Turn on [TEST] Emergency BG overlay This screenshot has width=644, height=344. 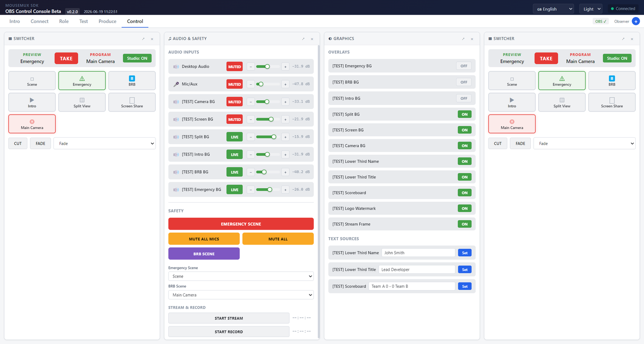[x=464, y=66]
